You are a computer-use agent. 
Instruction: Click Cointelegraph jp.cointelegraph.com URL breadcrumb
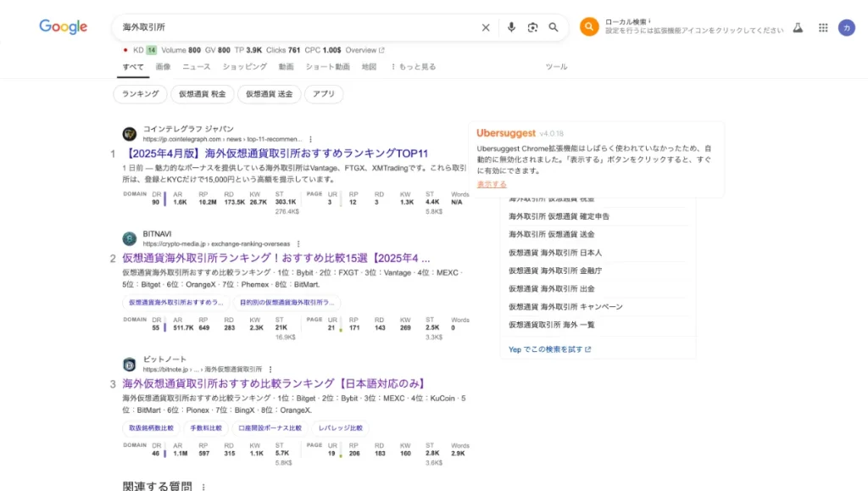click(223, 139)
